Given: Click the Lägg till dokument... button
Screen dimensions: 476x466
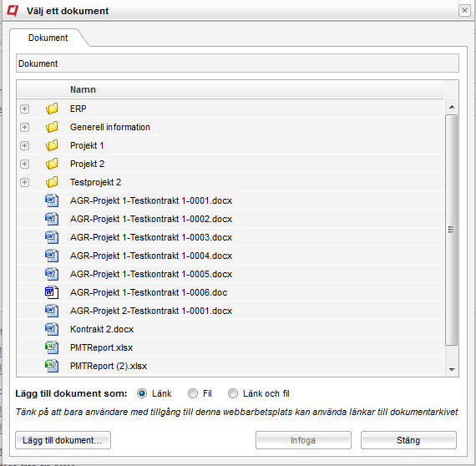Looking at the screenshot, I should point(63,440).
